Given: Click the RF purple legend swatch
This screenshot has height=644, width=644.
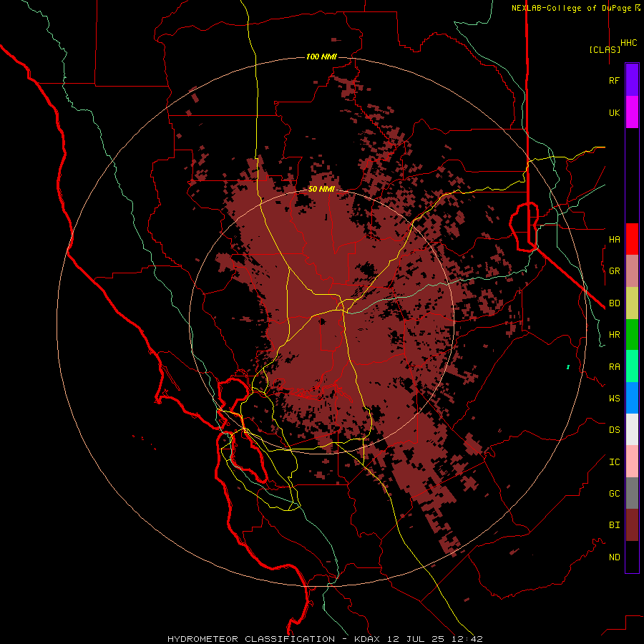Looking at the screenshot, I should pos(632,80).
